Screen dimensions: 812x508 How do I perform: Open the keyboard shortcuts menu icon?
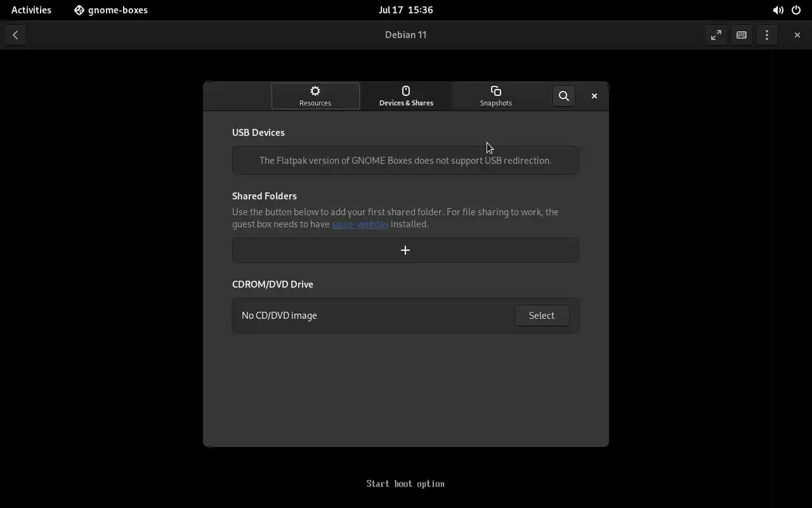click(742, 35)
